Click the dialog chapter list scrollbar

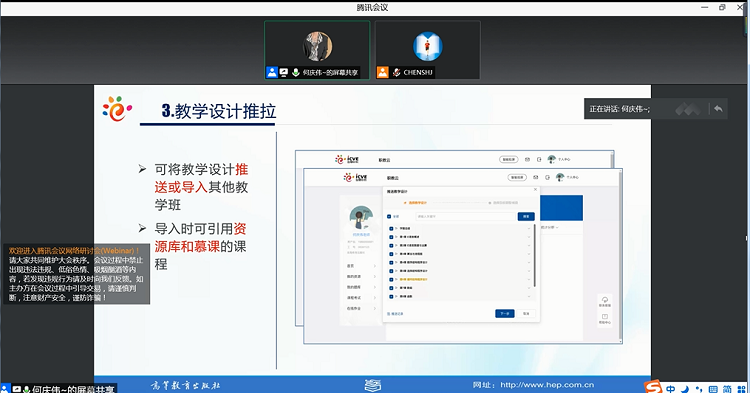(x=534, y=256)
